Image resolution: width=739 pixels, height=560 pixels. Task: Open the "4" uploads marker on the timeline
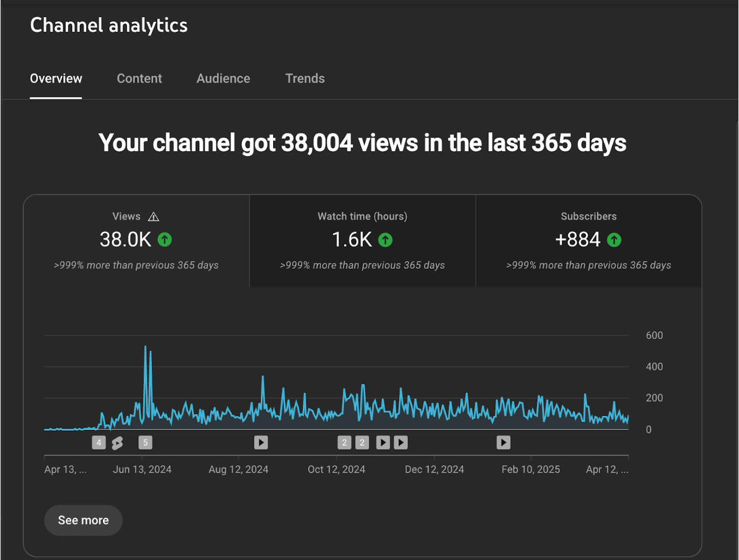99,442
